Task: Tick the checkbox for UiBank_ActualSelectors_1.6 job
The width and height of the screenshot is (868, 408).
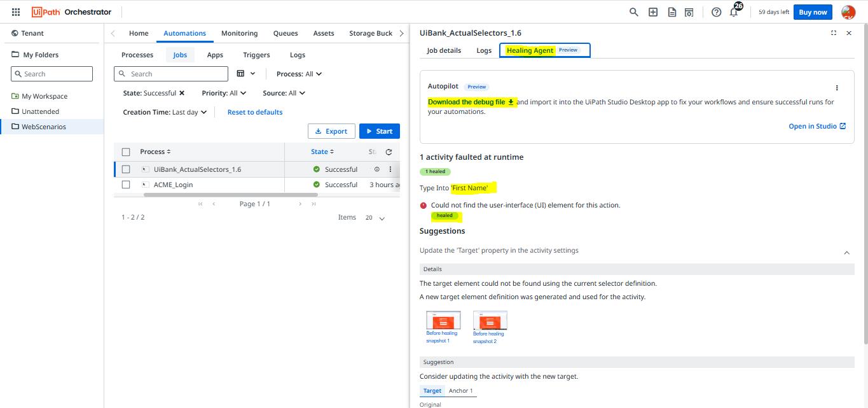Action: click(x=126, y=169)
